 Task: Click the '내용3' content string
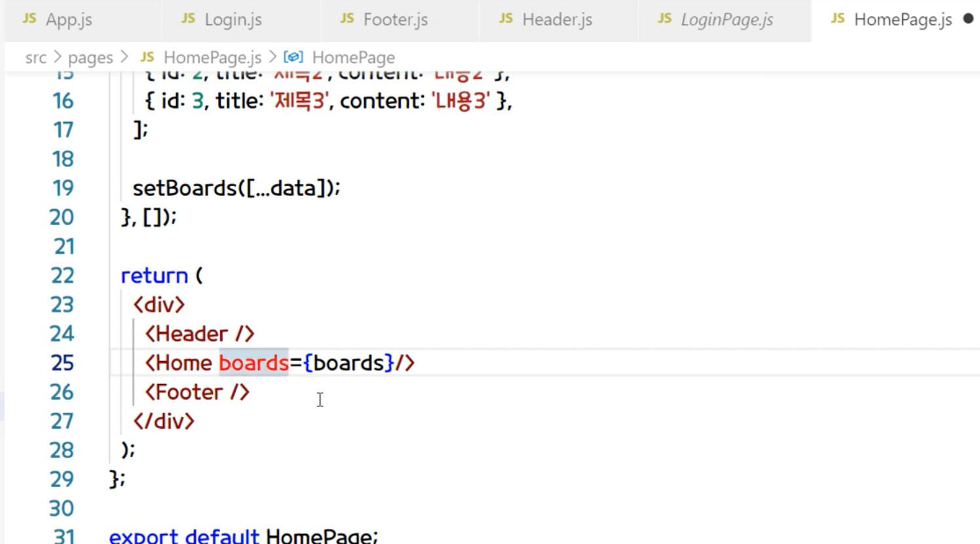[461, 101]
